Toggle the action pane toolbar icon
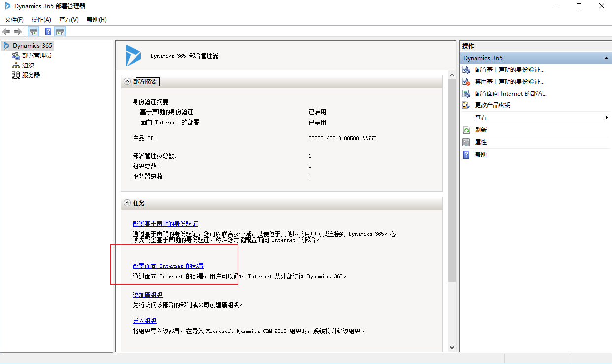This screenshot has height=364, width=612. pos(60,32)
